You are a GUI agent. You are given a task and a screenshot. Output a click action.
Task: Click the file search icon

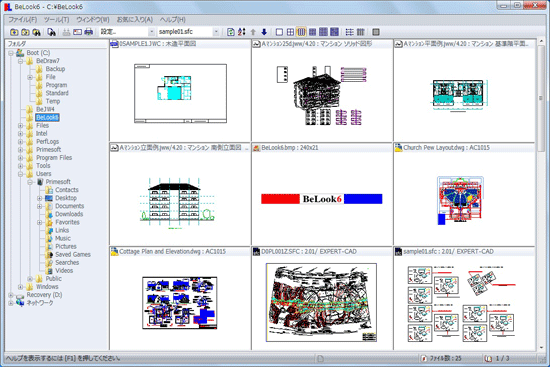pyautogui.click(x=52, y=32)
